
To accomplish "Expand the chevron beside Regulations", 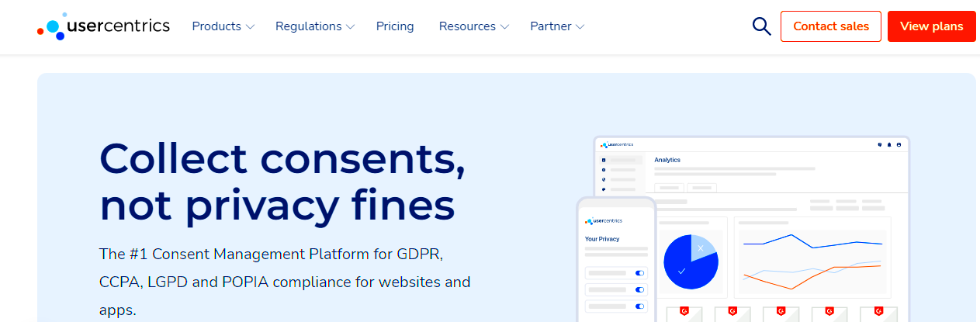I will click(350, 27).
